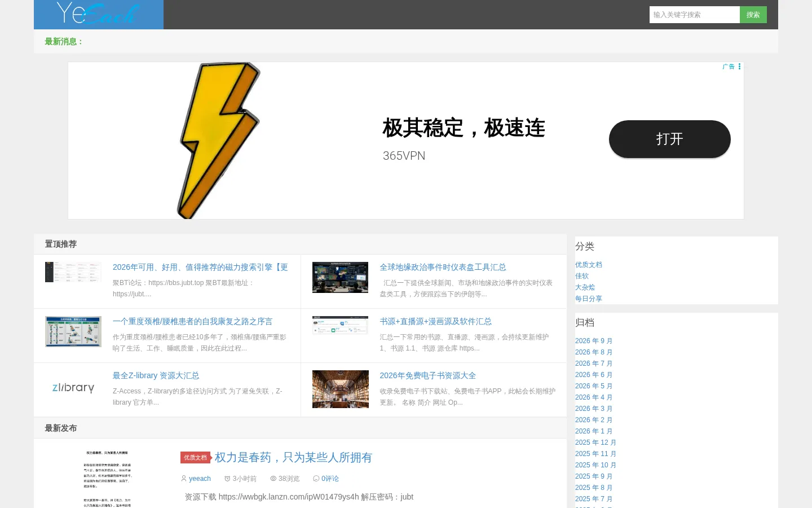This screenshot has width=812, height=508.
Task: Click the author icon next to yeeach
Action: 184,479
